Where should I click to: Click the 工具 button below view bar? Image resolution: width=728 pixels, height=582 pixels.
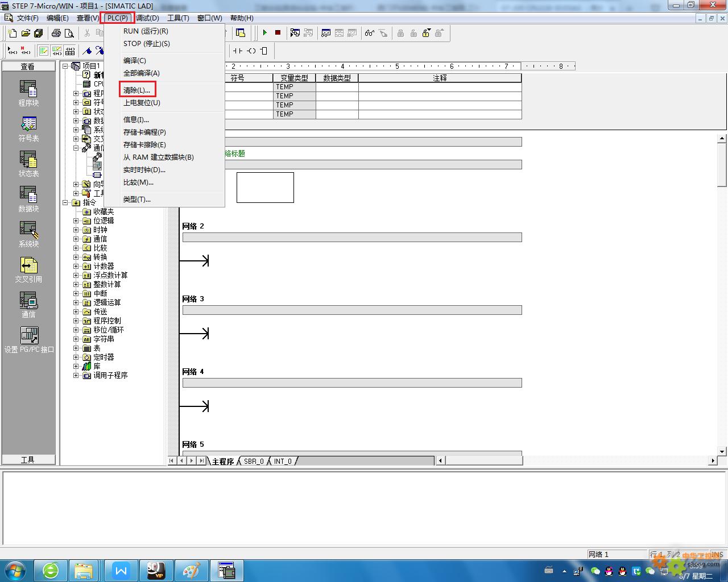[28, 460]
